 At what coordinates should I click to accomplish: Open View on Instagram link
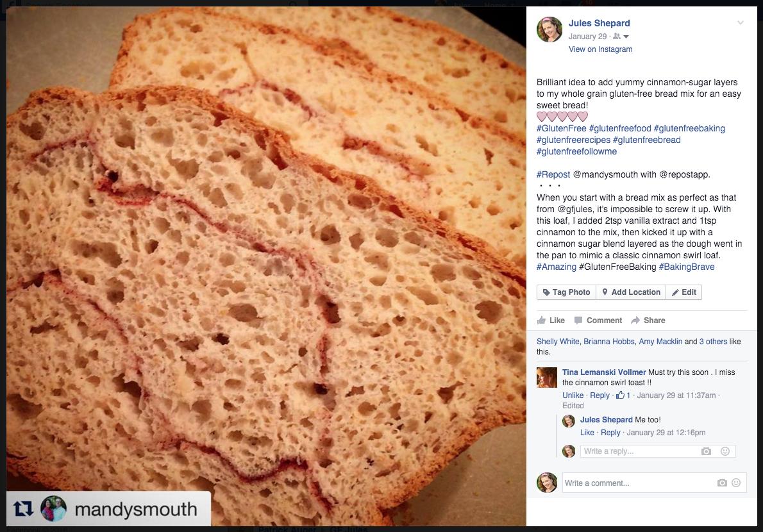[x=601, y=49]
